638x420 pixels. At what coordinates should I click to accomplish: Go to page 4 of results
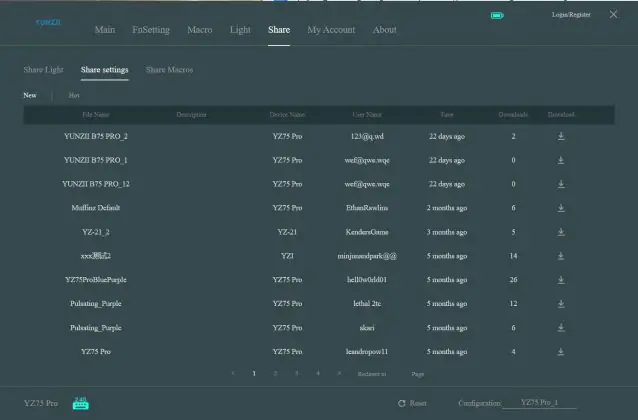point(318,373)
